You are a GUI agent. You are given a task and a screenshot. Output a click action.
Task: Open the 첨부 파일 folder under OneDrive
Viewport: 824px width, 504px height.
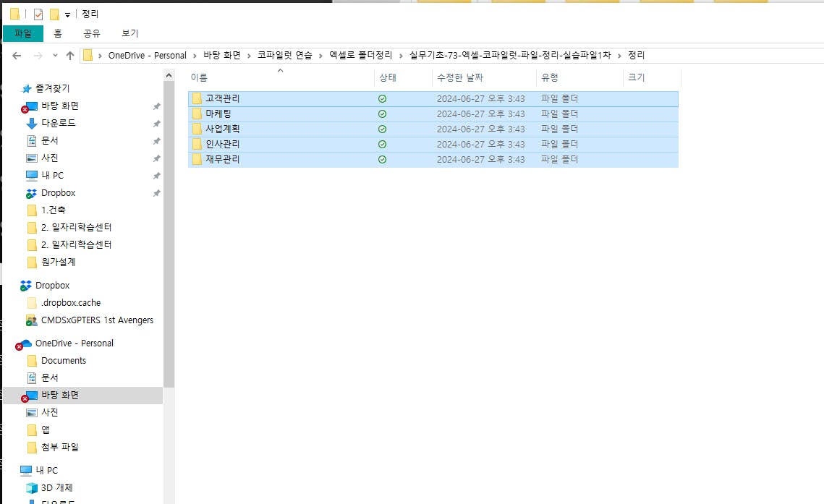(60, 447)
